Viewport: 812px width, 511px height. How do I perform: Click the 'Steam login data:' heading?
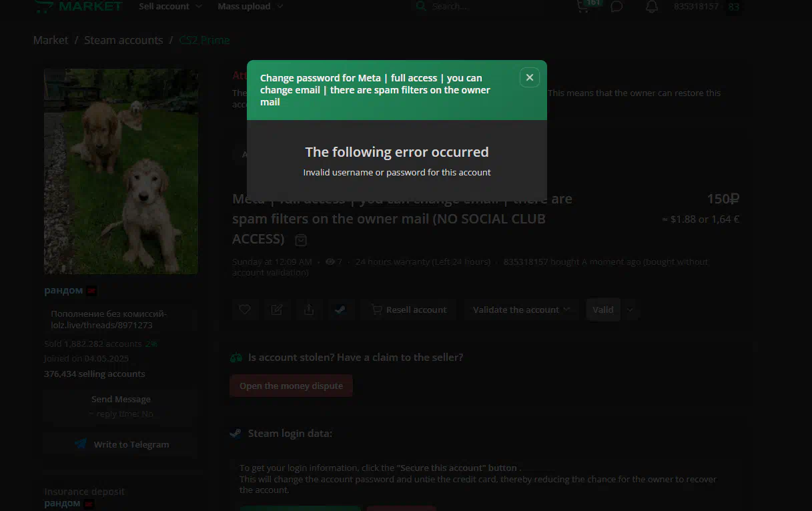coord(290,434)
